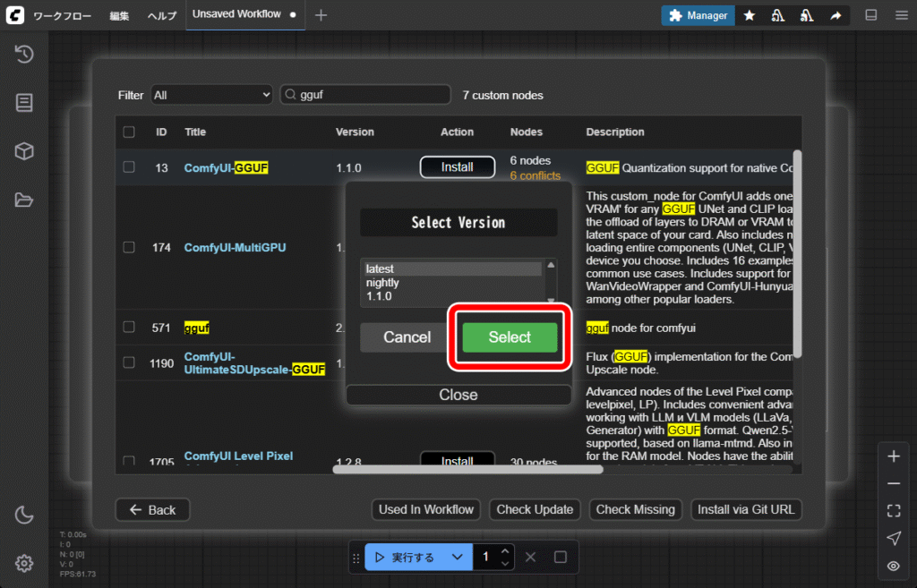This screenshot has width=917, height=588.
Task: Zoom in with the plus icon
Action: (x=894, y=456)
